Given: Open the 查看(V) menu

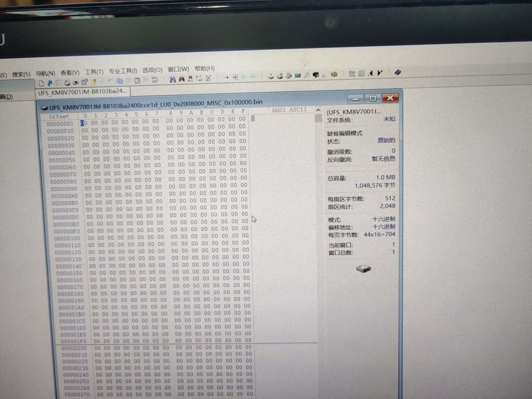Looking at the screenshot, I should [x=70, y=73].
